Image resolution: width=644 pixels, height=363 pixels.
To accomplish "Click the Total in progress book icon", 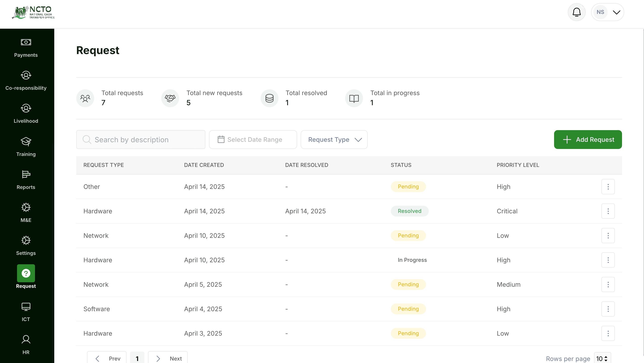I will click(354, 98).
